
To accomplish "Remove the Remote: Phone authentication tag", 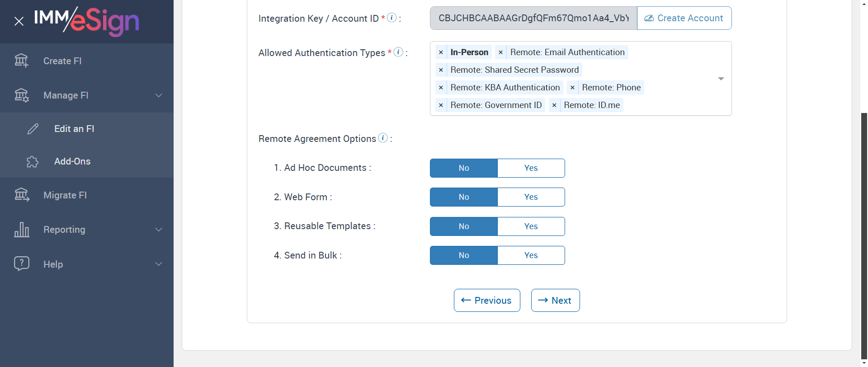I will [572, 88].
